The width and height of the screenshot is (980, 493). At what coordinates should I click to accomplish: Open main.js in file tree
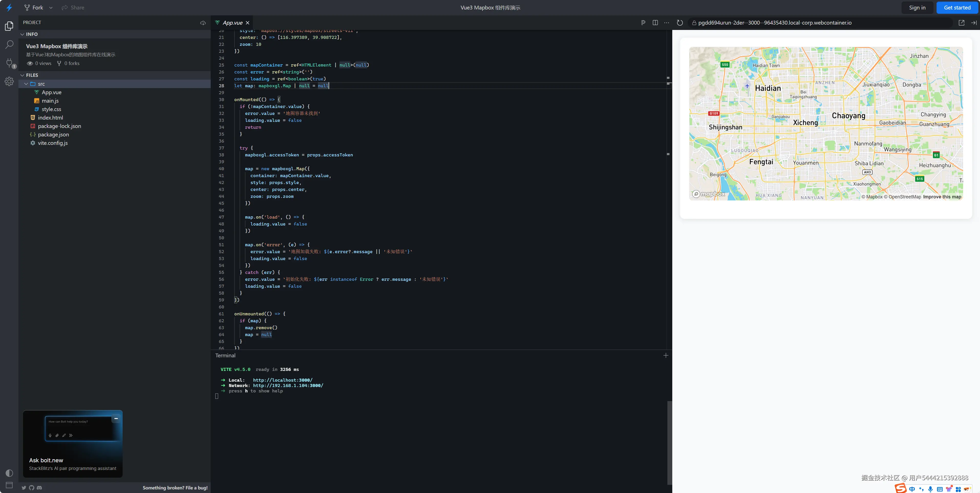pyautogui.click(x=50, y=101)
